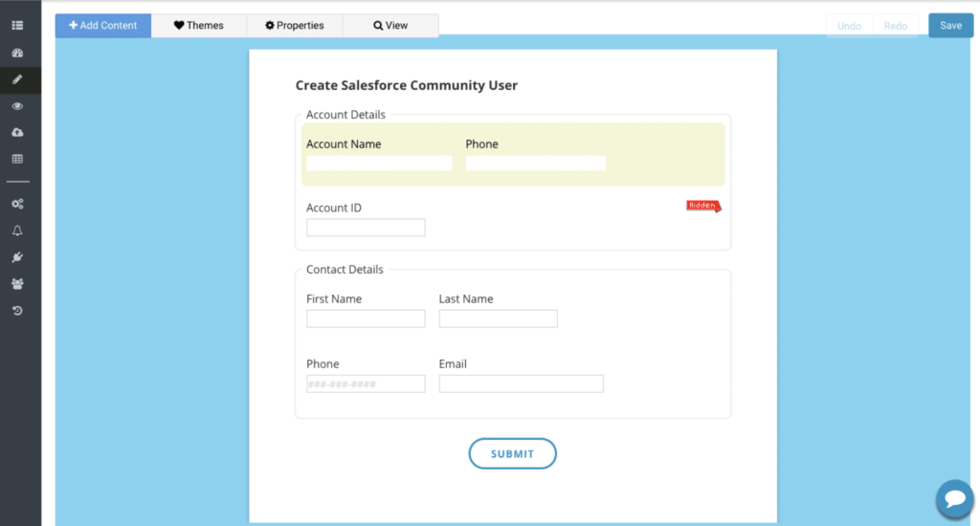Open the forms list icon in sidebar

[x=17, y=26]
